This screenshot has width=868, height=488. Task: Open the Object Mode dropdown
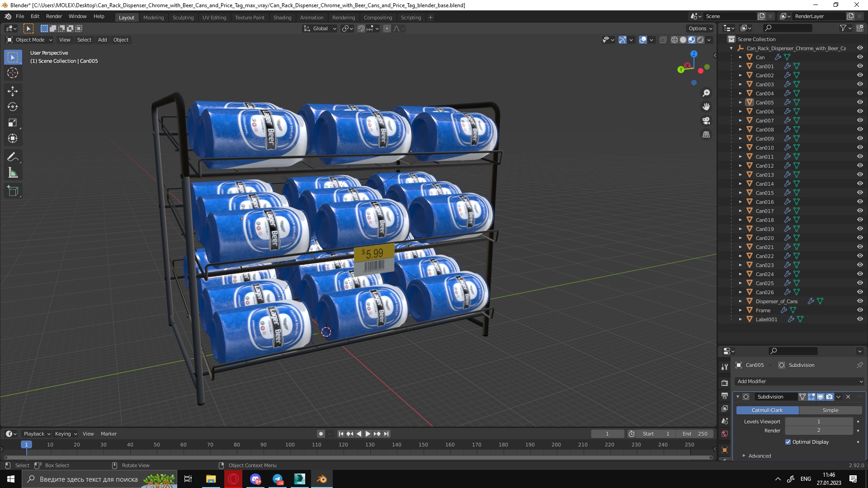tap(29, 40)
